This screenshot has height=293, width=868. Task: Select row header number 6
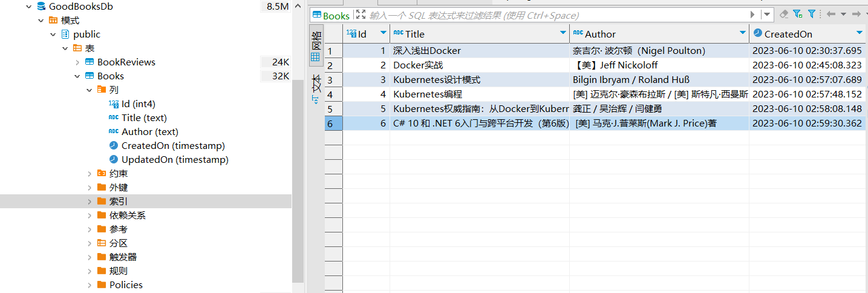coord(333,123)
